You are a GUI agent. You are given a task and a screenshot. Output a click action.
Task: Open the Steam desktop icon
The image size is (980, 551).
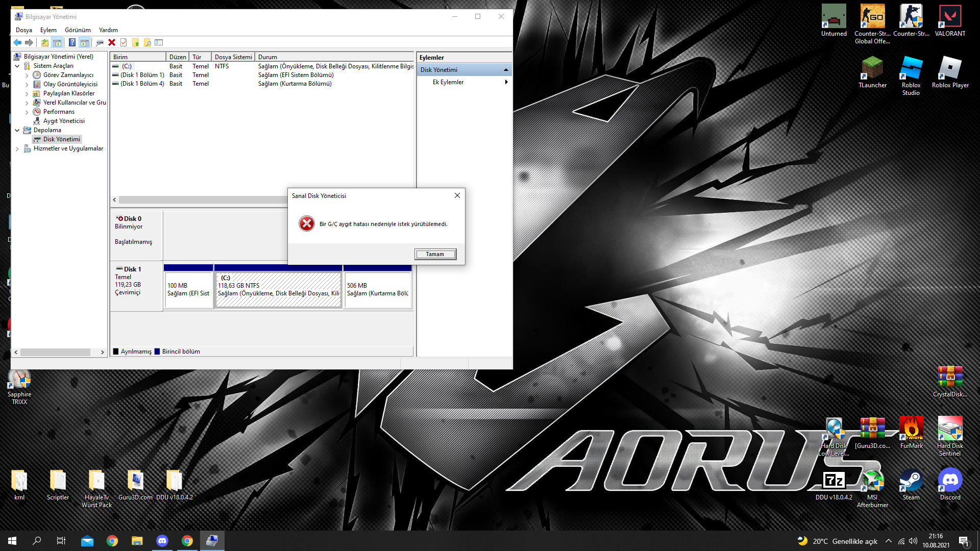tap(911, 485)
